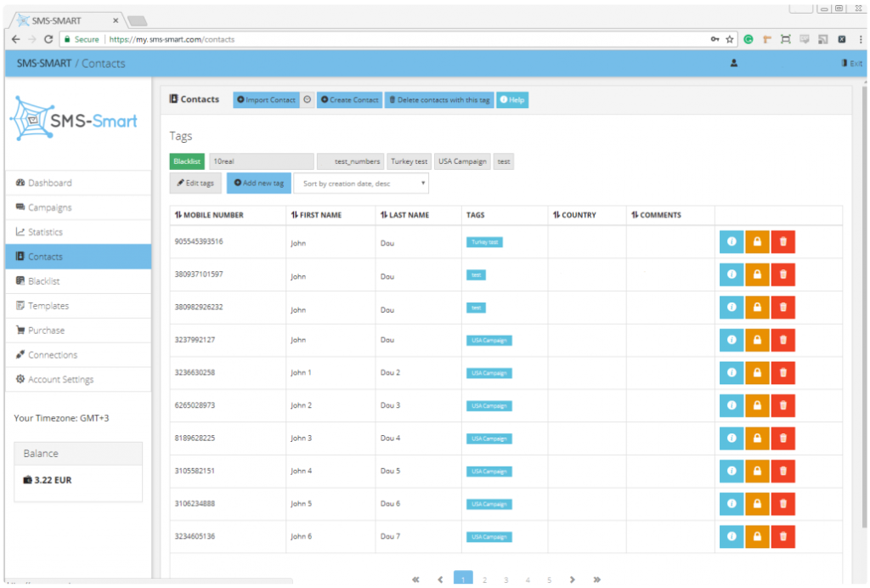Open Purchase in sidebar
The width and height of the screenshot is (870, 588).
click(78, 330)
